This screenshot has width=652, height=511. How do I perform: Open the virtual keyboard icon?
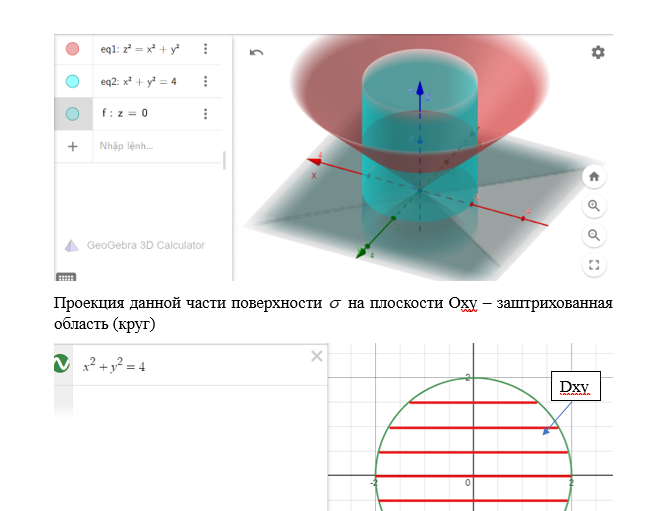tap(66, 277)
